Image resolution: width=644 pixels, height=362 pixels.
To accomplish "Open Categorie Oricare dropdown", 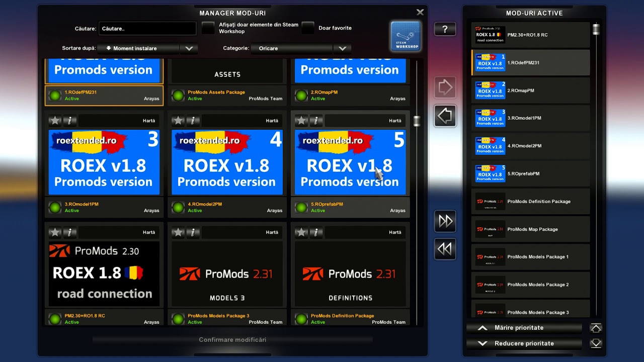I will (x=292, y=48).
